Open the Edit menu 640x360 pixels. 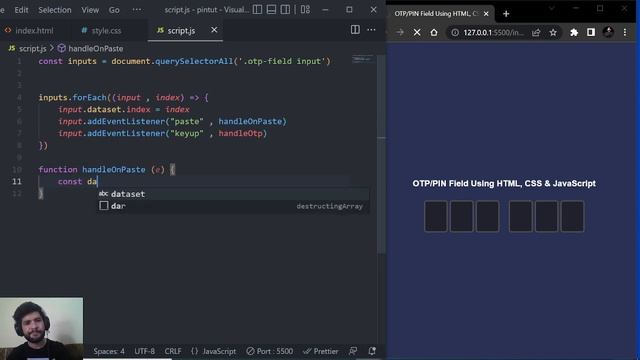click(x=21, y=10)
